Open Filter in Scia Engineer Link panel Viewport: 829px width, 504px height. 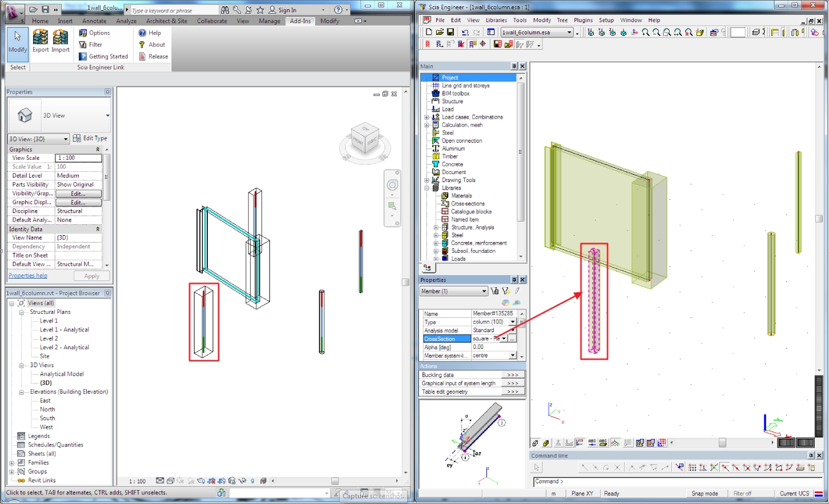91,45
